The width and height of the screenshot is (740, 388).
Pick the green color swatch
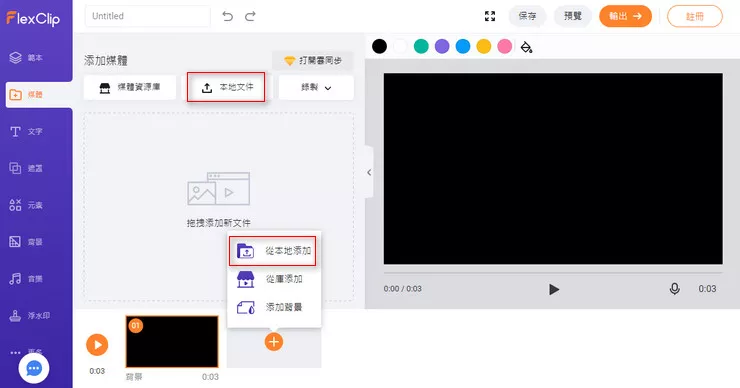(421, 46)
